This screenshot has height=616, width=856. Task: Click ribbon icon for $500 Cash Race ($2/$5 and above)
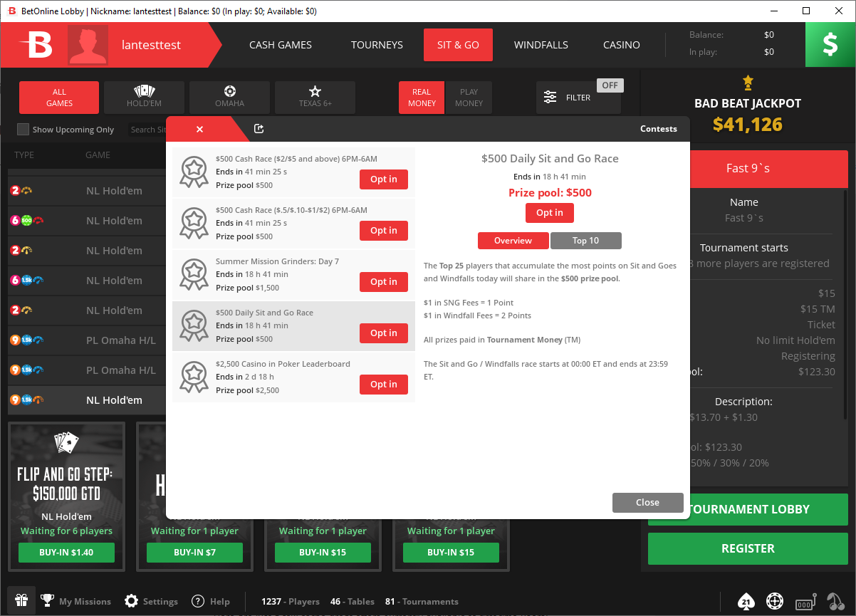pyautogui.click(x=194, y=172)
